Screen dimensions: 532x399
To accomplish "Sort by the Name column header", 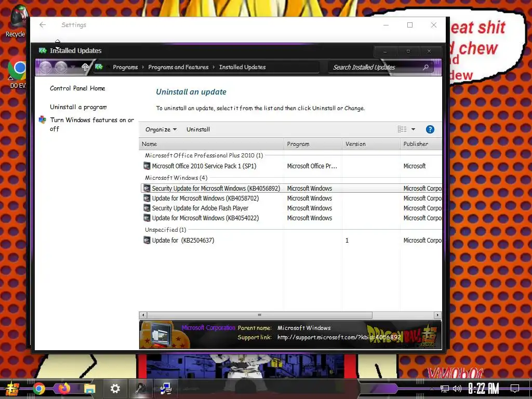I will pos(211,144).
